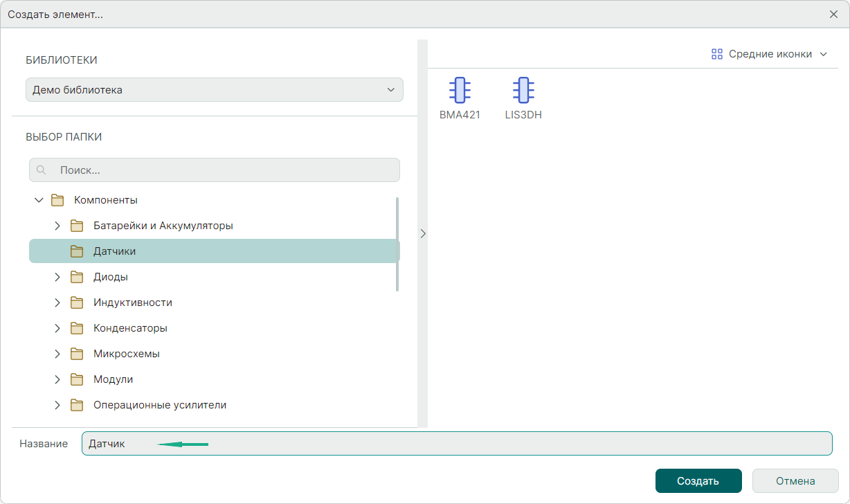Click the BMA421 name text

(x=460, y=115)
